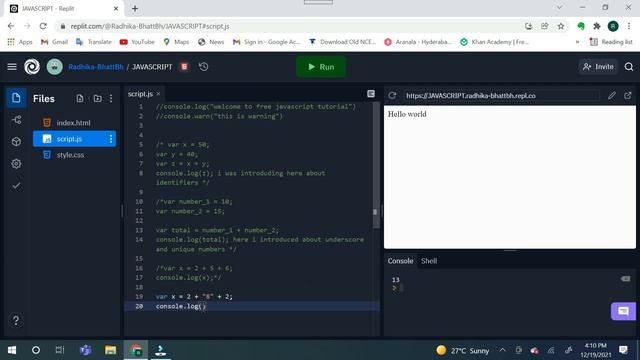This screenshot has width=640, height=360.
Task: Click the webview URL field
Action: click(x=501, y=96)
